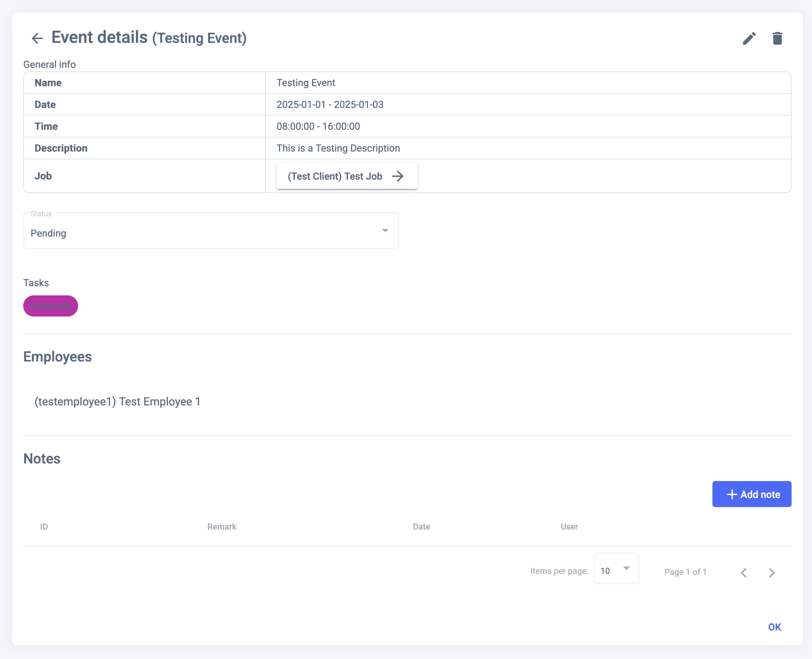The width and height of the screenshot is (812, 659).
Task: Click the Testing Description text
Action: click(x=338, y=148)
